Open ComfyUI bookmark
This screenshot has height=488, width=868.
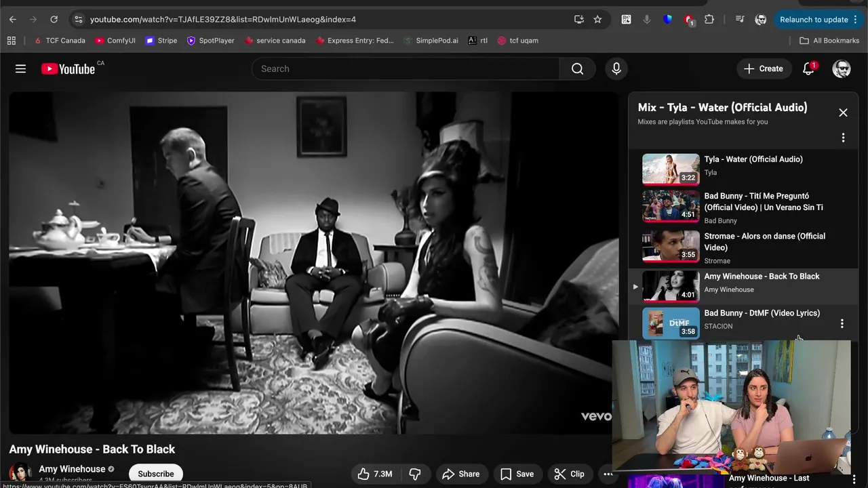click(x=115, y=41)
